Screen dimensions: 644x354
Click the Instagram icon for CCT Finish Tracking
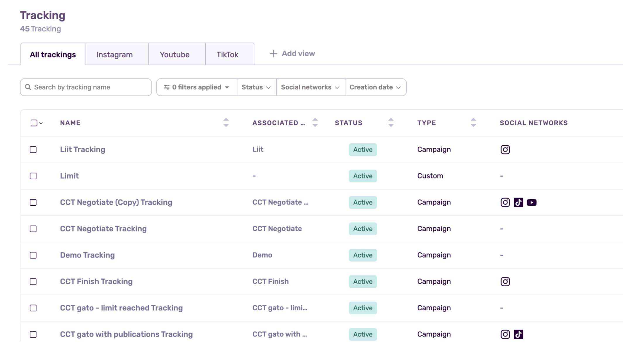coord(505,281)
